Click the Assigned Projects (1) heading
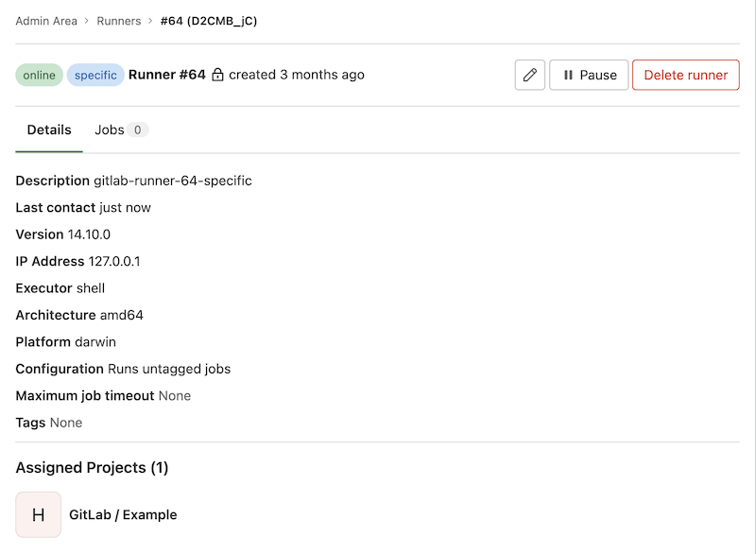The width and height of the screenshot is (756, 554). pyautogui.click(x=92, y=467)
